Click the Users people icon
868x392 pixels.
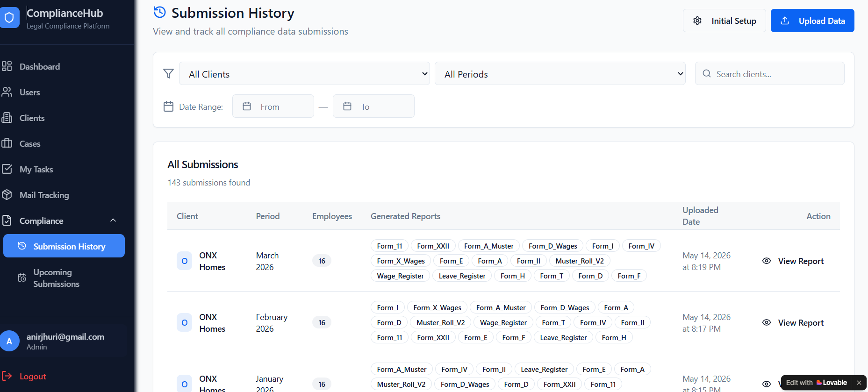(7, 92)
